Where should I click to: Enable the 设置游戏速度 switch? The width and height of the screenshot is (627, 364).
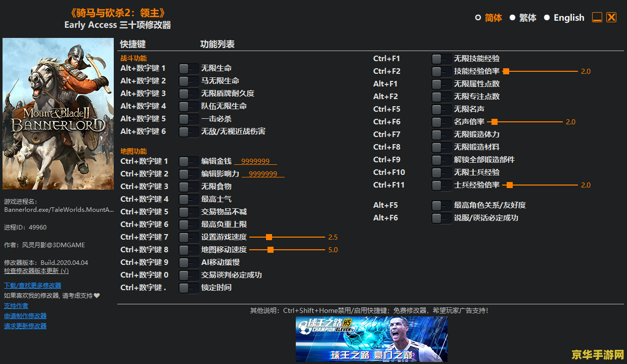pyautogui.click(x=189, y=237)
